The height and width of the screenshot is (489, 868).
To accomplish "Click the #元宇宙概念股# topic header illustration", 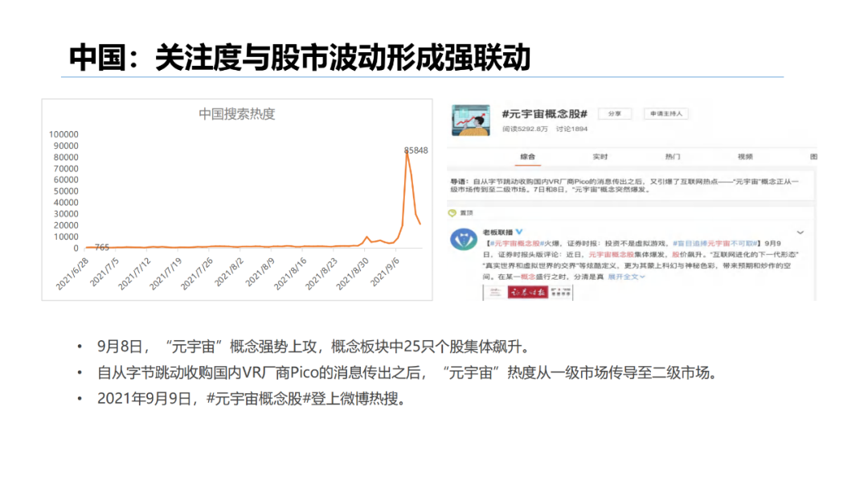I will point(471,117).
